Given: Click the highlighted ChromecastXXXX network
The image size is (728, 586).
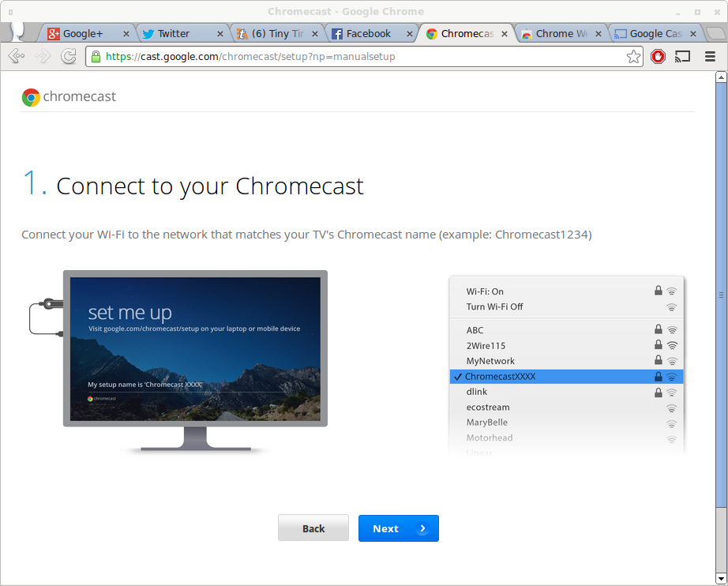Looking at the screenshot, I should 566,377.
